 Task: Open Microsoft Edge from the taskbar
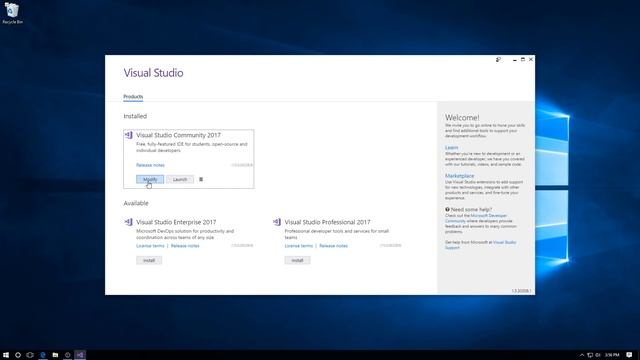(43, 355)
